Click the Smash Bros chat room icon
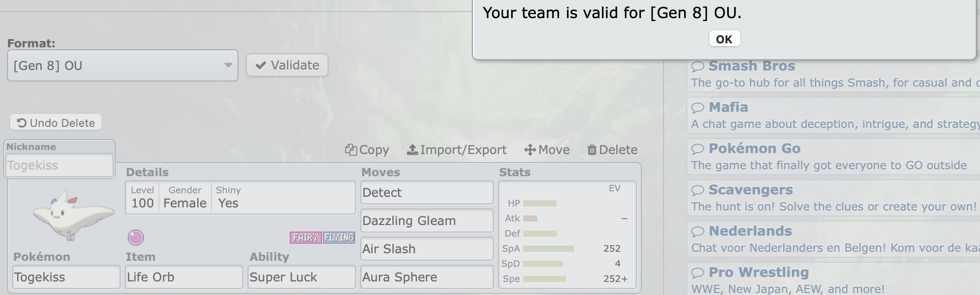The width and height of the screenshot is (980, 295). pyautogui.click(x=698, y=66)
